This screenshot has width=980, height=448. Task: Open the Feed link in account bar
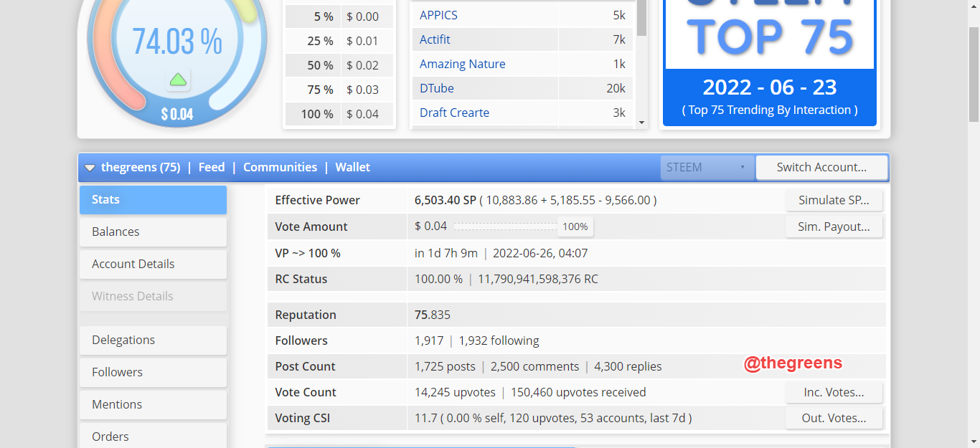[212, 168]
